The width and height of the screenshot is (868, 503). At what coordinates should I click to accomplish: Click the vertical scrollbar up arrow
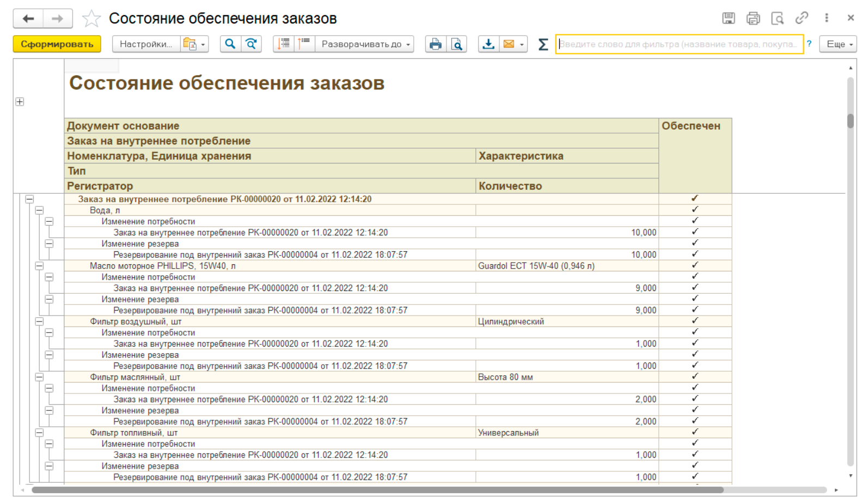click(851, 68)
